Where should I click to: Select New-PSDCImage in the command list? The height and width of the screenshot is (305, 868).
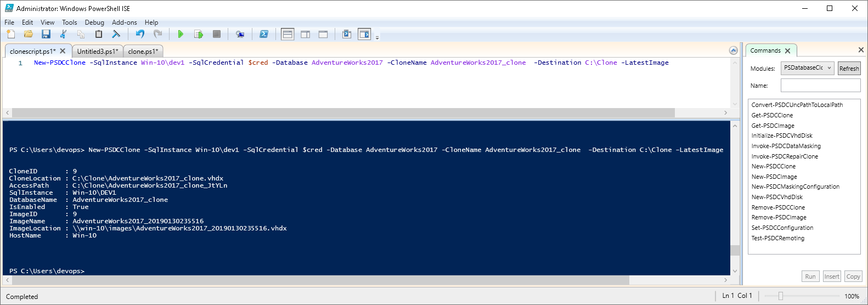774,177
